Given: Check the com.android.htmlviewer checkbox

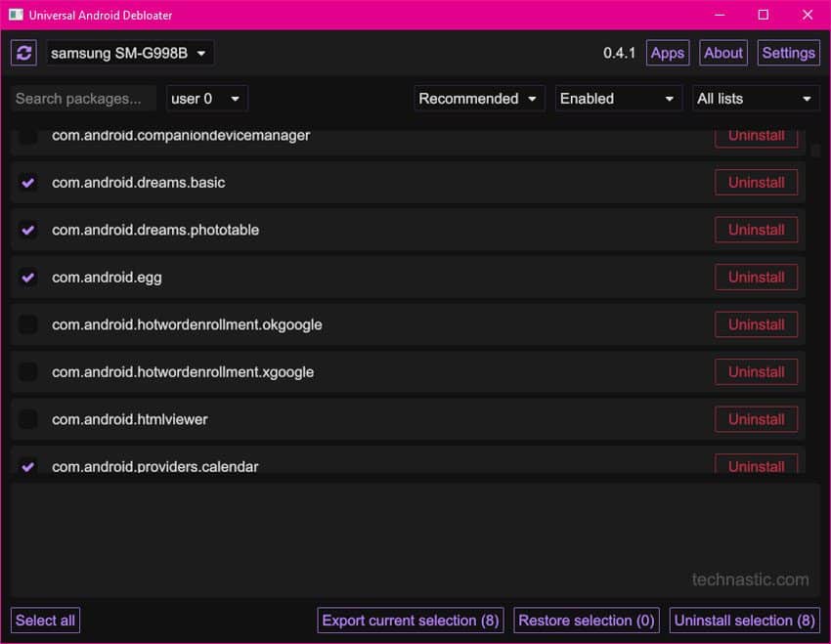Looking at the screenshot, I should [28, 419].
